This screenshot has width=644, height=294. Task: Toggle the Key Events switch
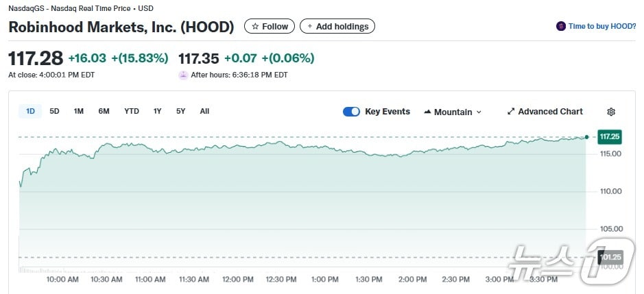click(x=351, y=112)
